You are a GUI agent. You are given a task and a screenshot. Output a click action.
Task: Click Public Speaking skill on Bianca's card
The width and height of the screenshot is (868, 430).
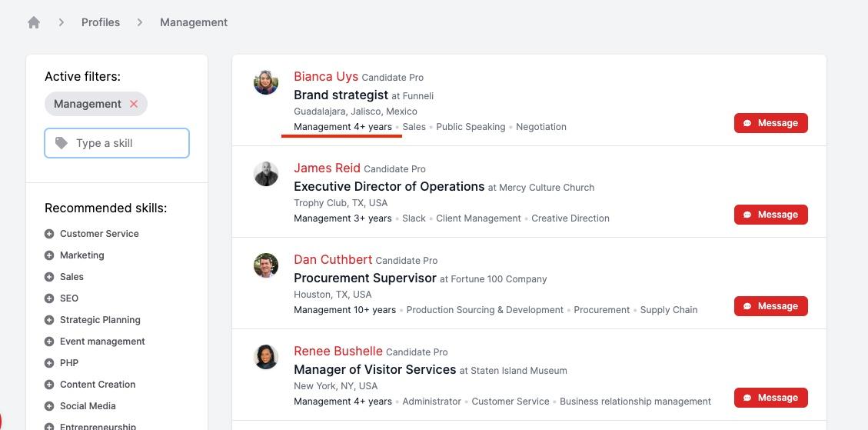coord(471,127)
